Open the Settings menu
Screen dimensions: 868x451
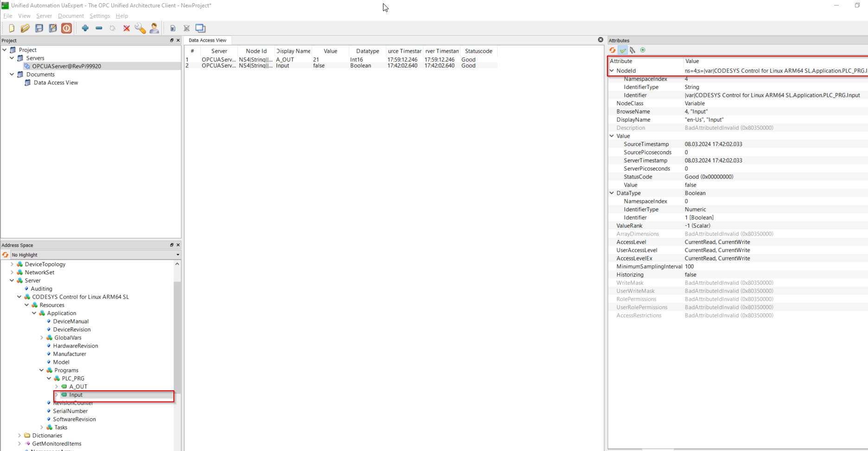point(100,15)
